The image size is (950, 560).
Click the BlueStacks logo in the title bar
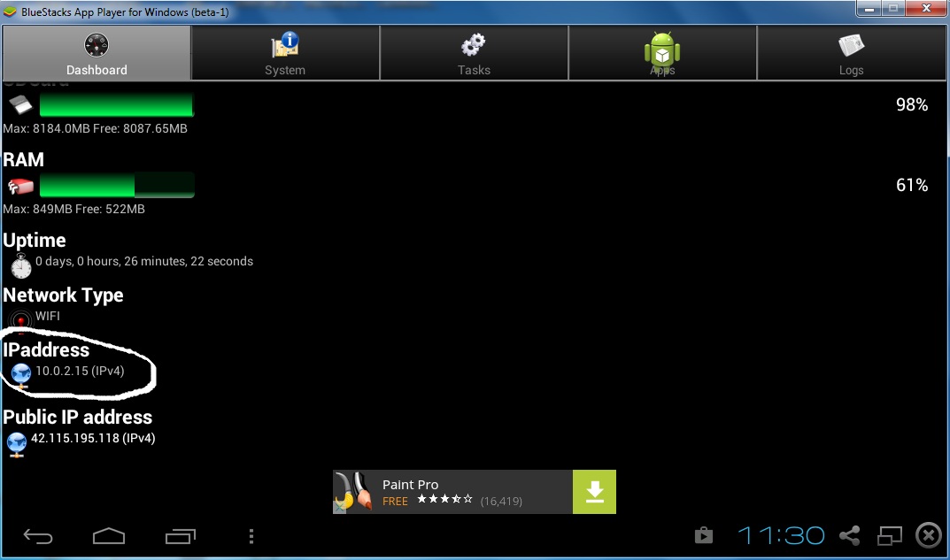point(11,12)
